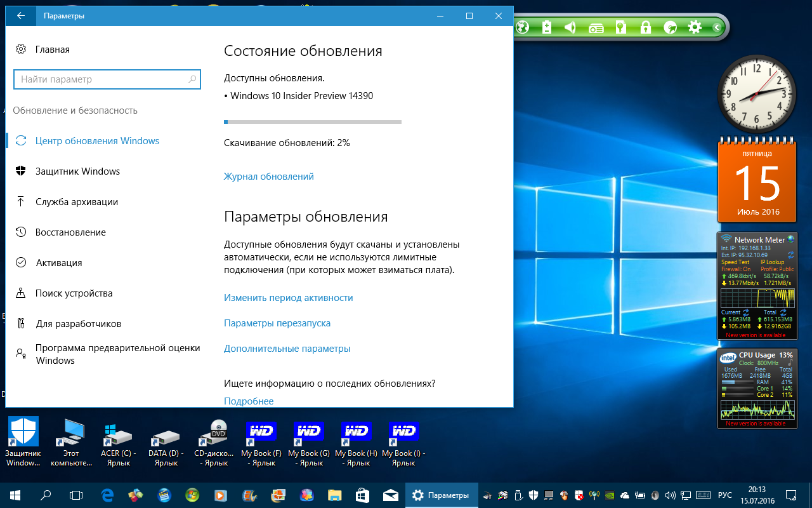Open Параметры перезапуска link
The width and height of the screenshot is (812, 508).
(277, 323)
